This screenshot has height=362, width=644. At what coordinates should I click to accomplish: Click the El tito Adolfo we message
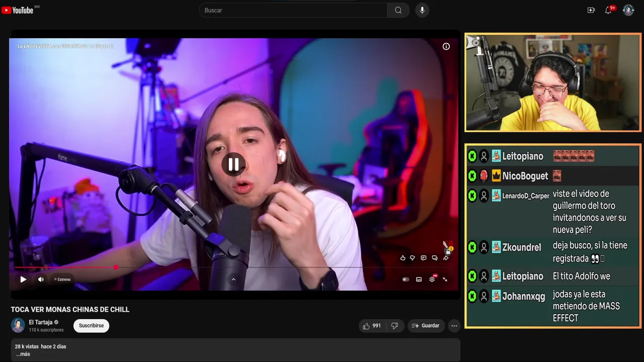581,276
